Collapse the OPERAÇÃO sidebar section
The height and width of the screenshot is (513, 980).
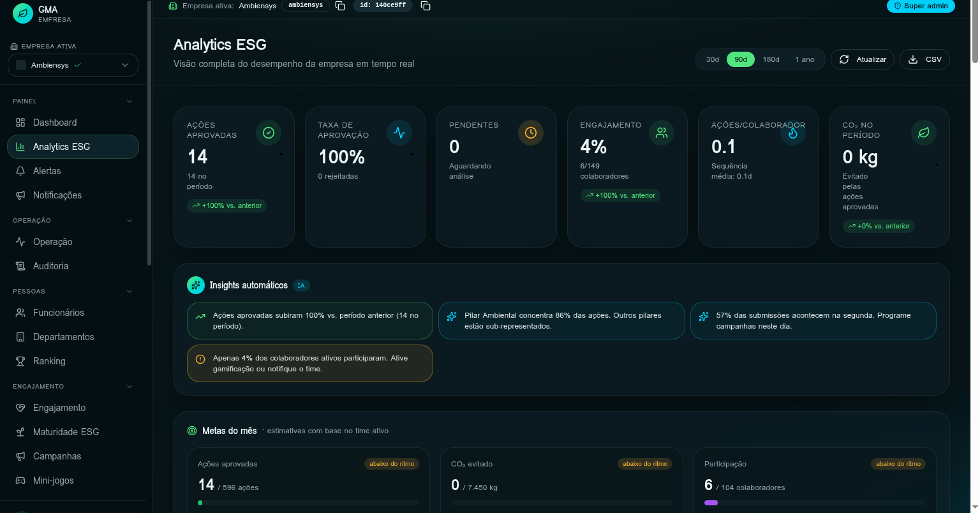(130, 221)
